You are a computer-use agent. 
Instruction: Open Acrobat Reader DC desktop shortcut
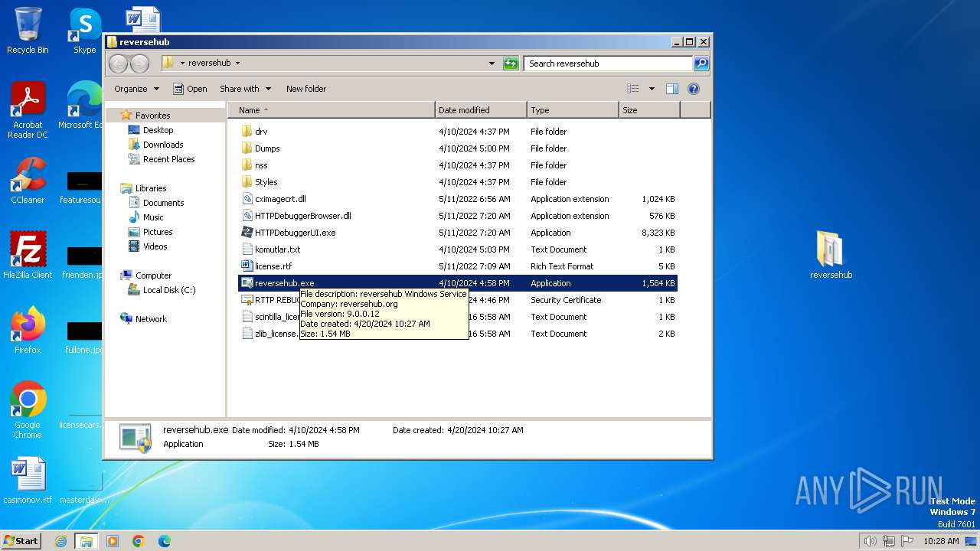point(28,110)
